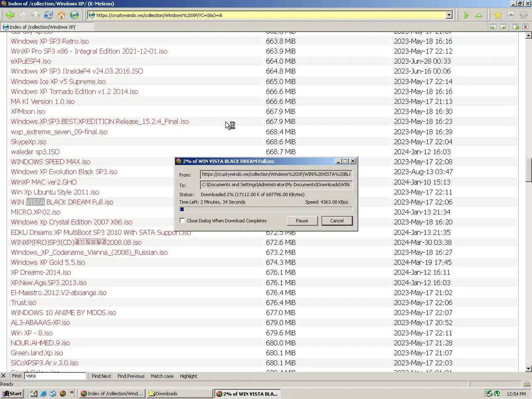Click the scrollbar down arrow
Screen dimensions: 532x399
[528, 369]
